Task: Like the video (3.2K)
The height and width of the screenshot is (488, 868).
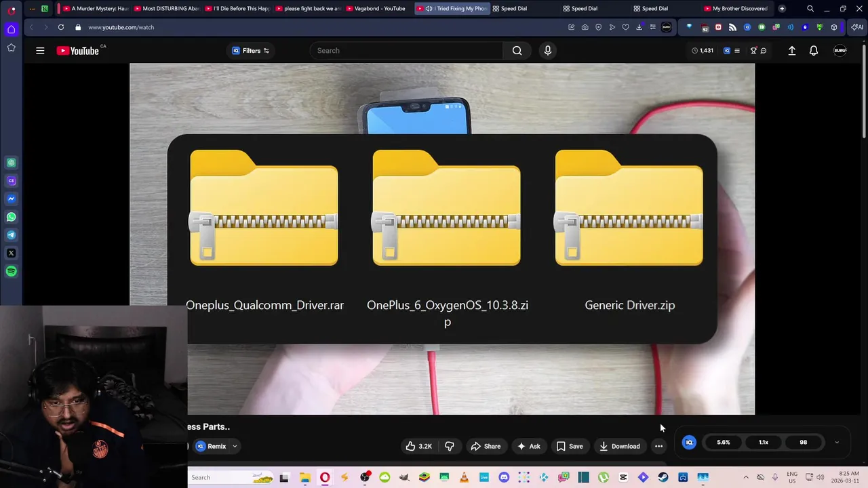Action: pyautogui.click(x=418, y=446)
